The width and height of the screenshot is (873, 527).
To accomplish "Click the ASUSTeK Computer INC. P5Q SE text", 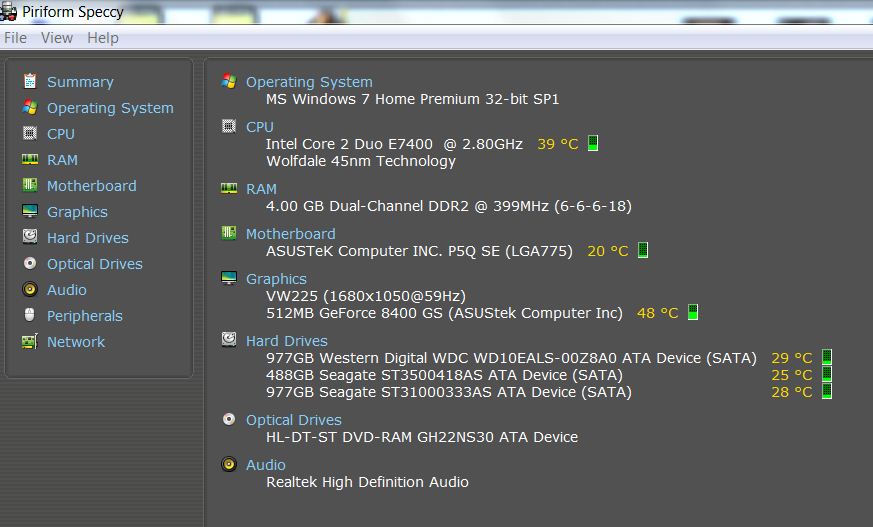I will 419,251.
